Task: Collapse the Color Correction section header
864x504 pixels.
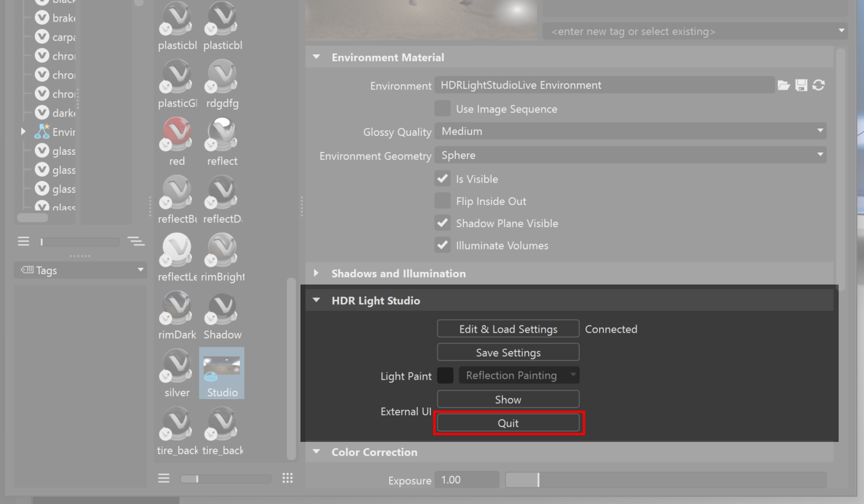Action: [316, 452]
